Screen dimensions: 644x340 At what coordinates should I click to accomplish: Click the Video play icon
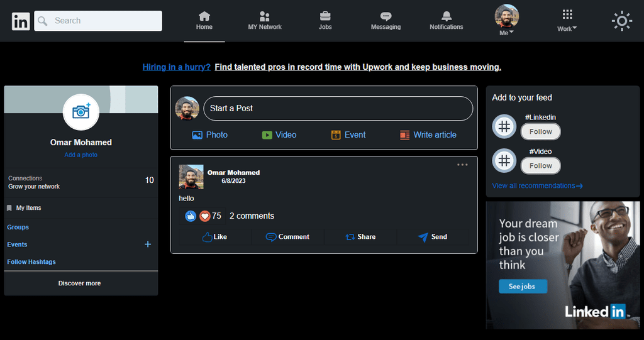pos(267,135)
